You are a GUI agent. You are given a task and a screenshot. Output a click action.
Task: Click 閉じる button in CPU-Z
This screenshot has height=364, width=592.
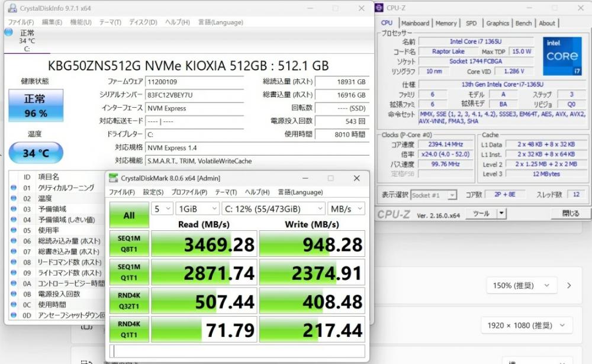(x=570, y=213)
